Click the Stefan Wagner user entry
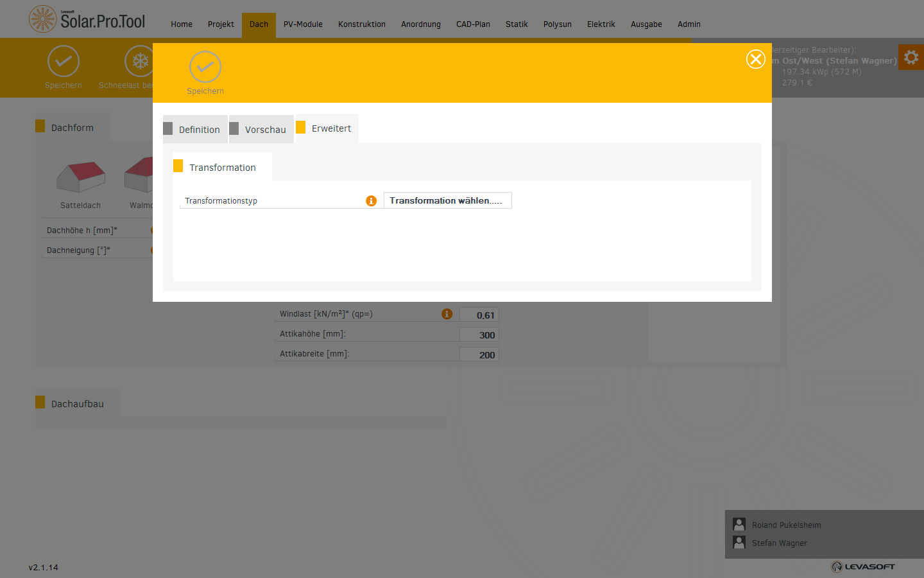 (779, 543)
